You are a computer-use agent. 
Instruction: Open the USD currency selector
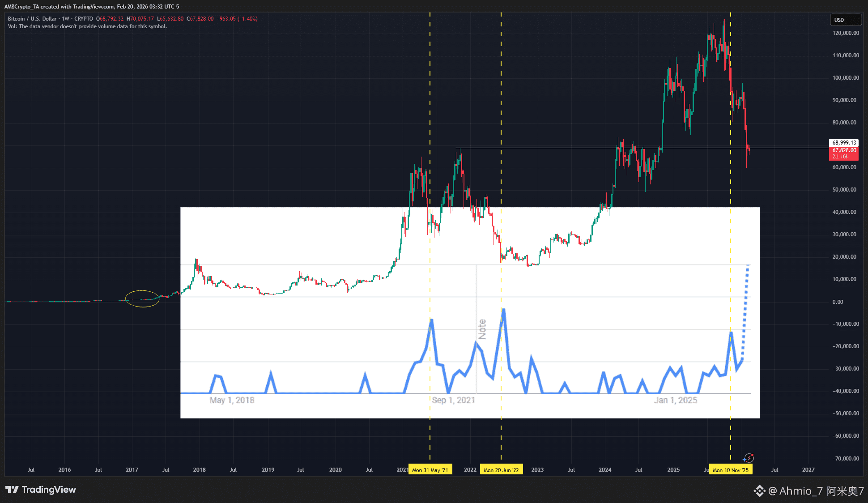[845, 20]
